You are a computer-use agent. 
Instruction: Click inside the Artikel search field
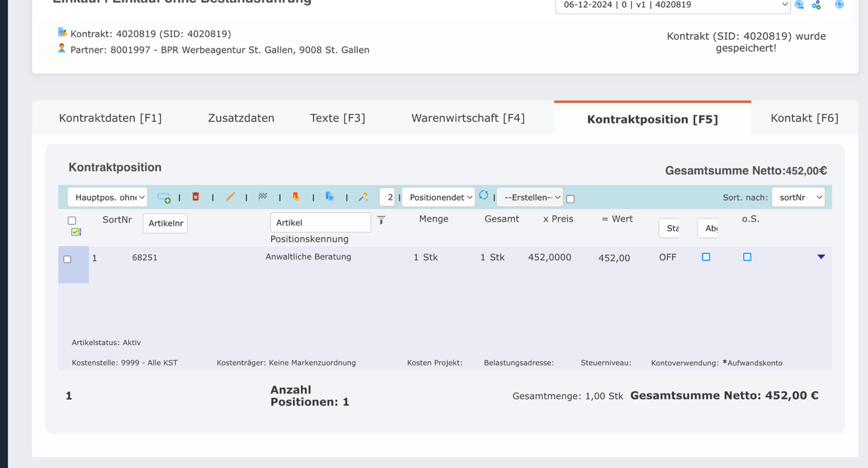click(x=320, y=222)
